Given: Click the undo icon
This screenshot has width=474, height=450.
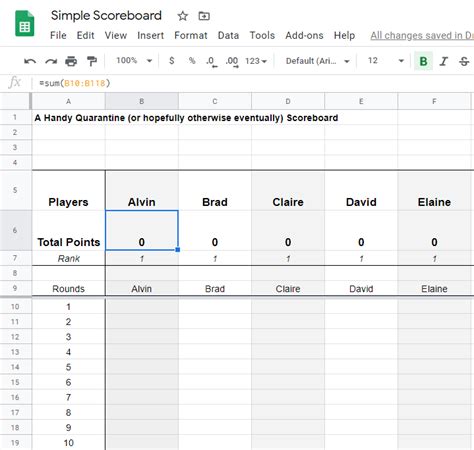Looking at the screenshot, I should coord(30,61).
